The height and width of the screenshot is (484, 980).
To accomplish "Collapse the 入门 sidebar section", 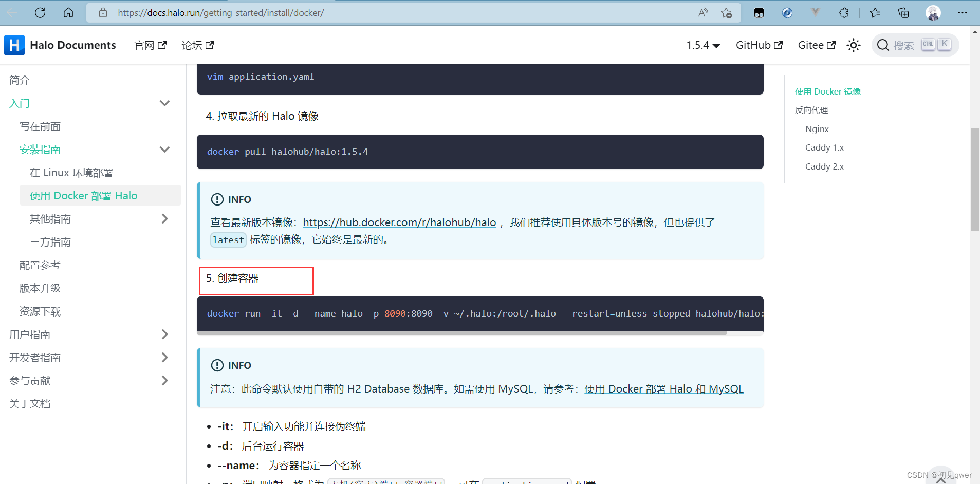I will tap(164, 103).
